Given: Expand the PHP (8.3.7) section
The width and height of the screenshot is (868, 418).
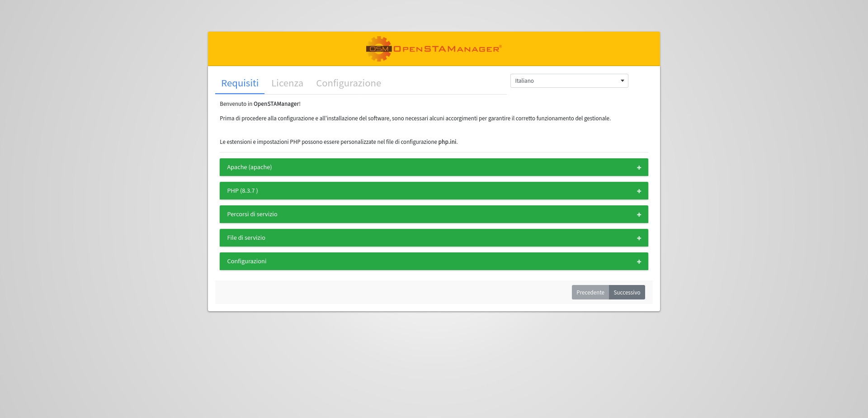Looking at the screenshot, I should pyautogui.click(x=243, y=191).
